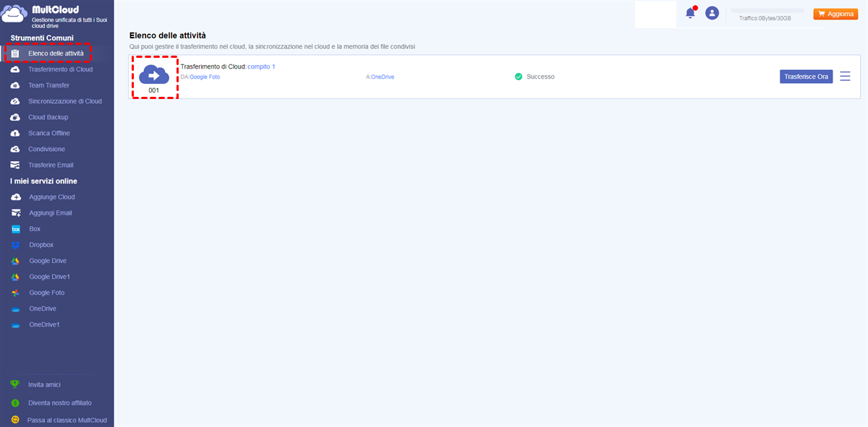Open the Google Drive1 account
The image size is (868, 427).
click(50, 277)
